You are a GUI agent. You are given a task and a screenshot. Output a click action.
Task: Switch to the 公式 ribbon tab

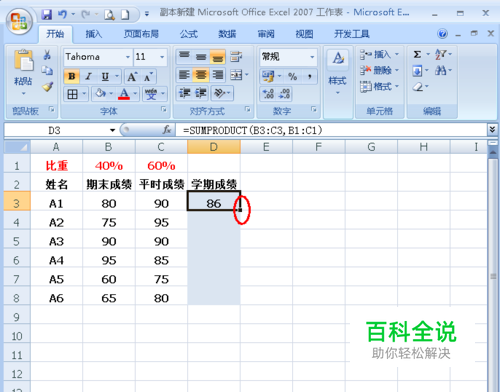point(189,34)
